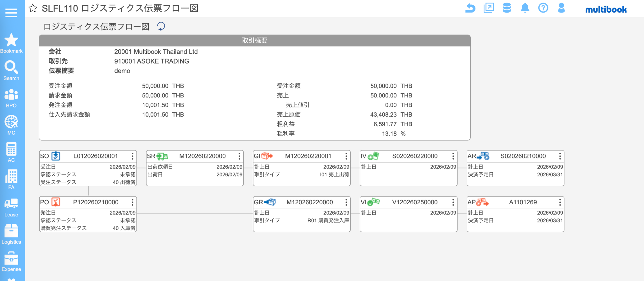The height and width of the screenshot is (281, 644).
Task: Open the hamburger navigation menu
Action: point(11,13)
